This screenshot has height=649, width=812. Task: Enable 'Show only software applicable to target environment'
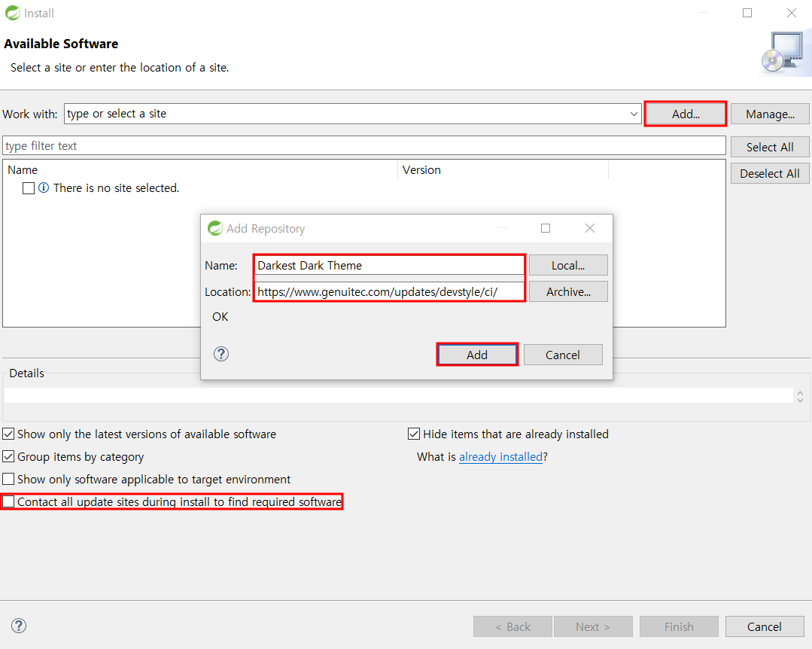click(x=8, y=479)
